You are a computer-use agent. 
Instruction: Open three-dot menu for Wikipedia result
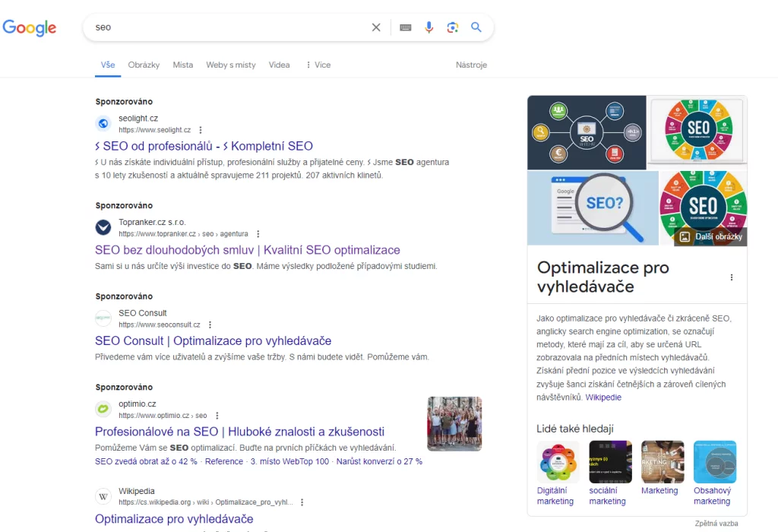point(302,502)
